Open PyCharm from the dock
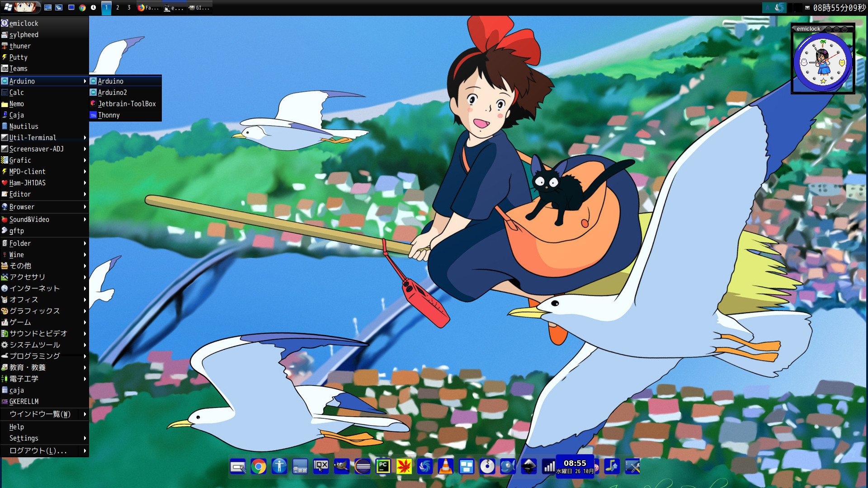Viewport: 868px width, 488px height. coord(383,466)
